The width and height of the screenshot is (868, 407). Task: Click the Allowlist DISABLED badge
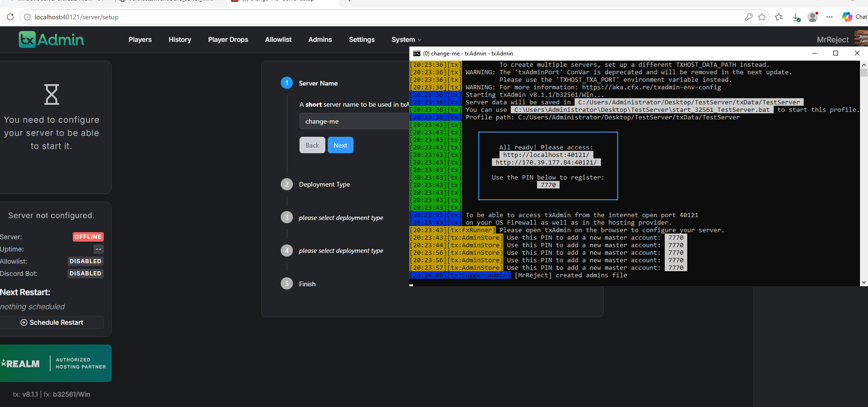click(85, 261)
